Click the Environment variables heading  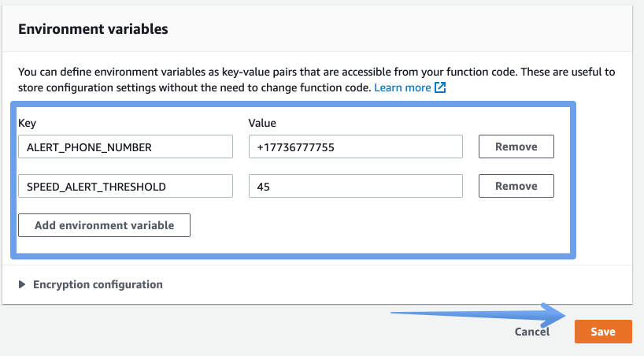pos(93,29)
